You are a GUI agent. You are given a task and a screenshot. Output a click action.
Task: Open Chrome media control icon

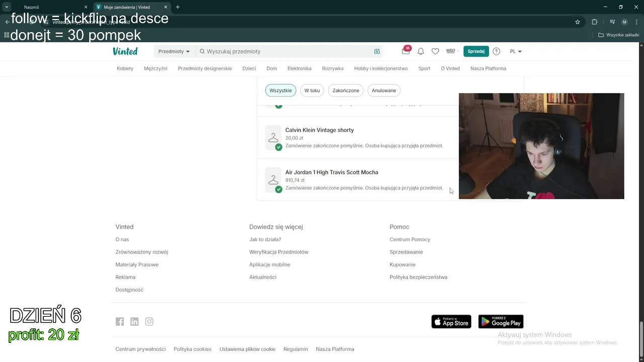point(612,22)
